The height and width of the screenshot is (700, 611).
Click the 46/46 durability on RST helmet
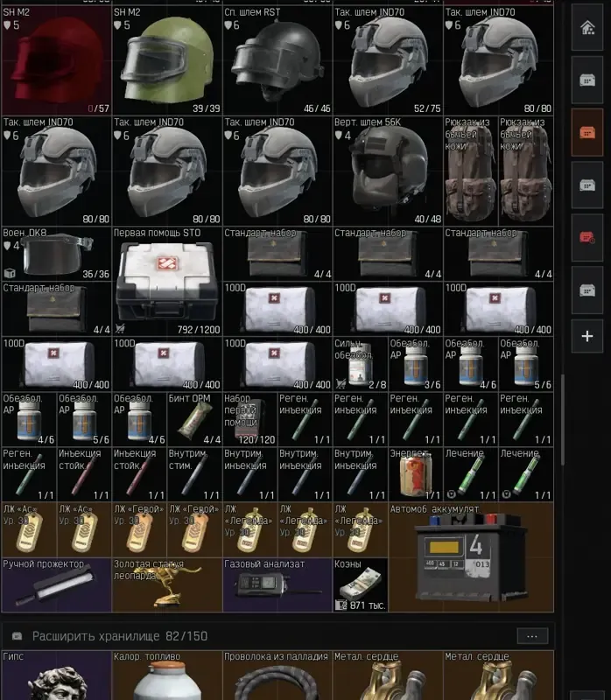click(317, 108)
